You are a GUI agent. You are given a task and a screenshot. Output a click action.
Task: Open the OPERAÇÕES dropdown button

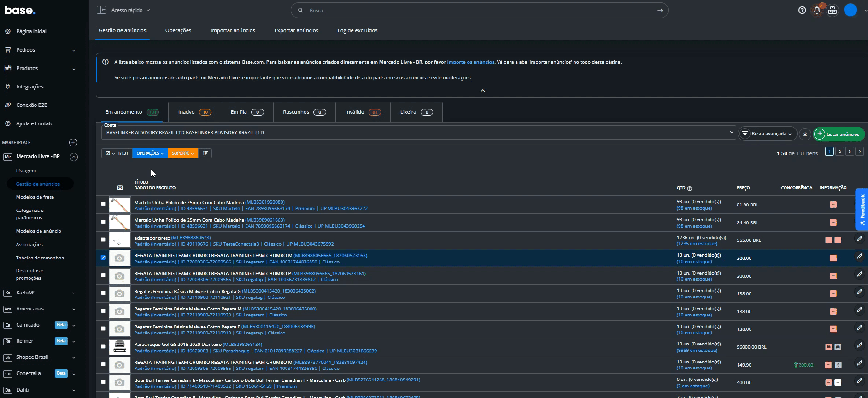tap(150, 153)
